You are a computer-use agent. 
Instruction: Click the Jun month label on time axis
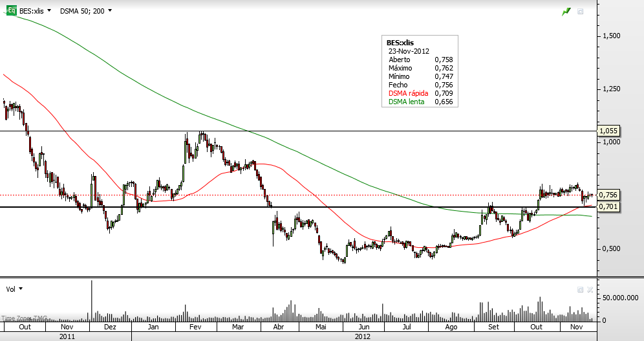[363, 327]
